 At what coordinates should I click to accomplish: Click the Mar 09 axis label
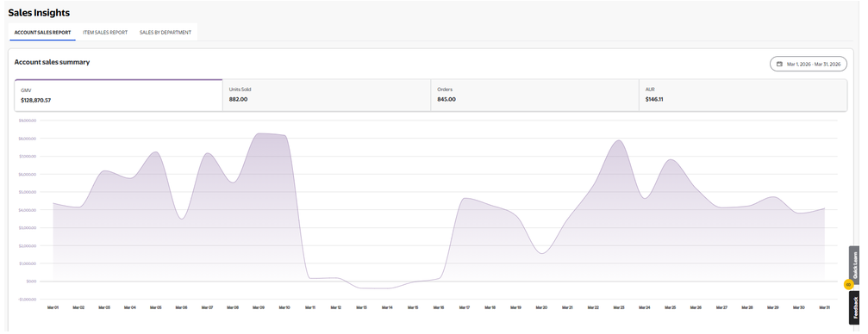[259, 307]
